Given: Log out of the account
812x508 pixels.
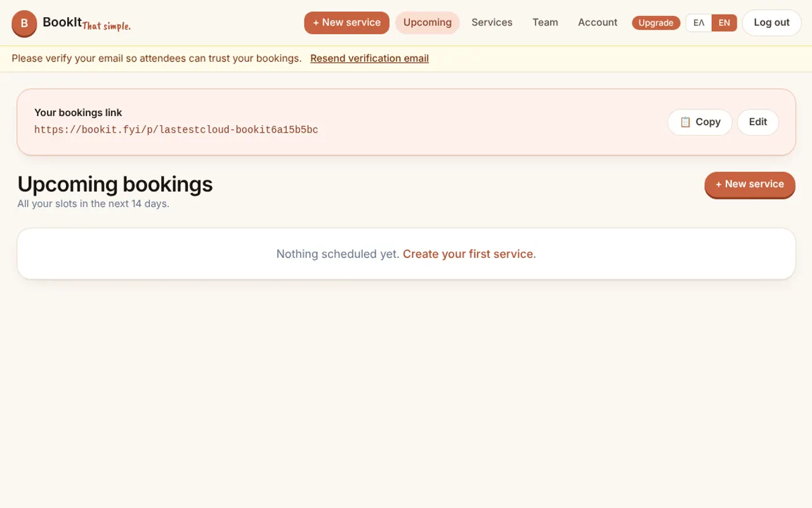Looking at the screenshot, I should click(x=771, y=23).
